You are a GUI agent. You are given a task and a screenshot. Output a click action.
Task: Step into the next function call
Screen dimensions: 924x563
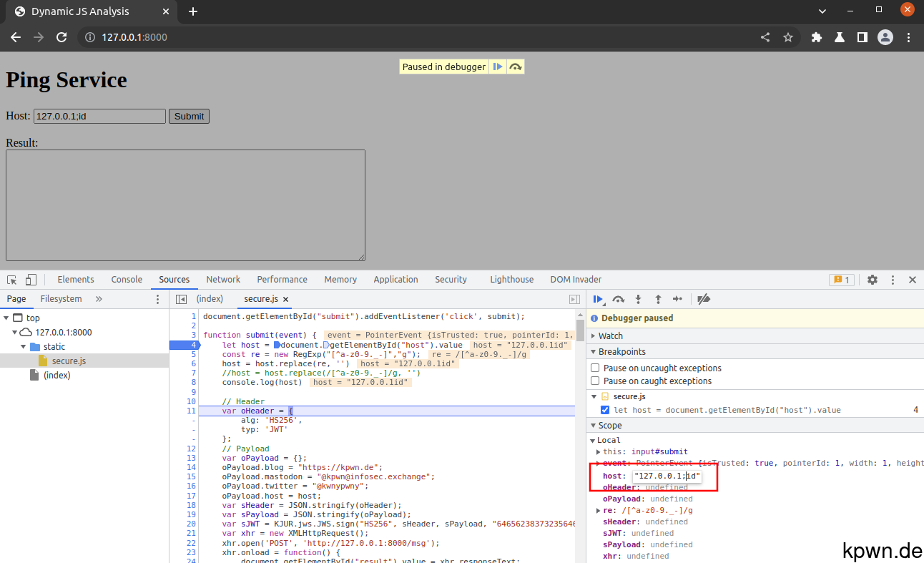click(638, 299)
